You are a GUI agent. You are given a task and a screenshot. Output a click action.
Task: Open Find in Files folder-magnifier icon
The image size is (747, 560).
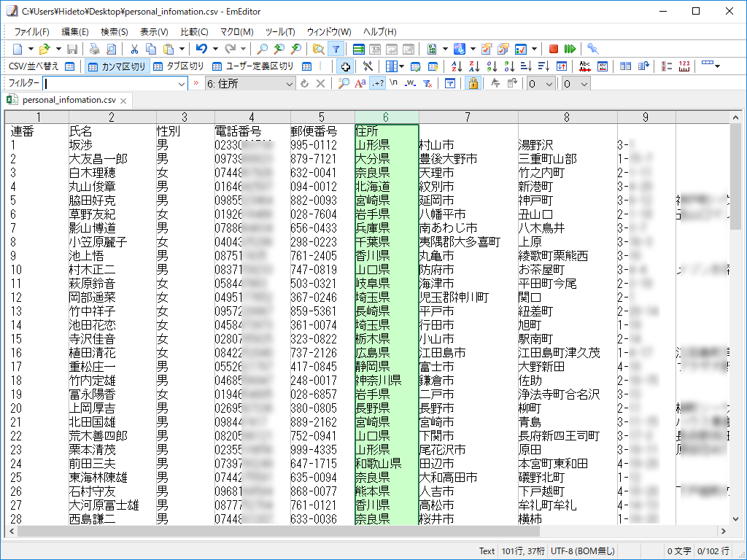(x=318, y=49)
